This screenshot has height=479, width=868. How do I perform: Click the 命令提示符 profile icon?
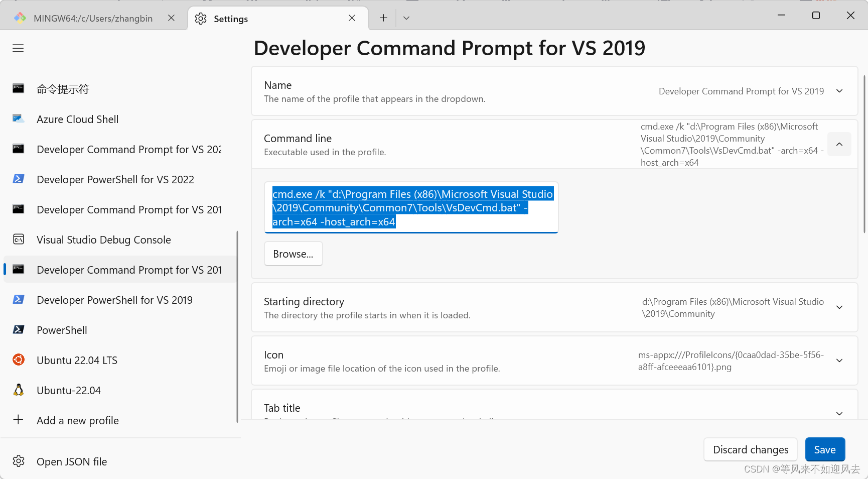tap(19, 88)
